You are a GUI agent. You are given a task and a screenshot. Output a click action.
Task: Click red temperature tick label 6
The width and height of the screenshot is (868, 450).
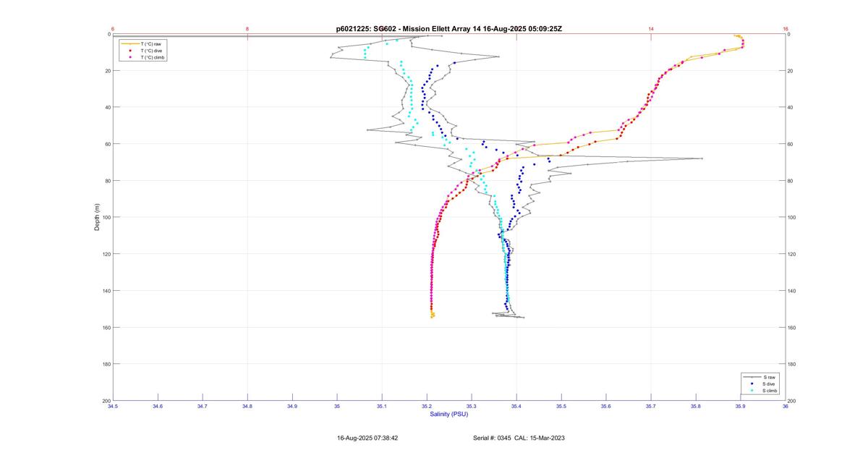(x=112, y=29)
